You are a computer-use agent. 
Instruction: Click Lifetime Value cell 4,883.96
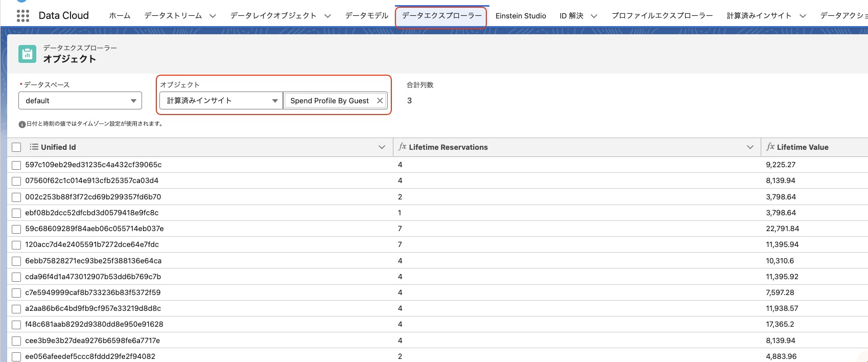pos(781,357)
